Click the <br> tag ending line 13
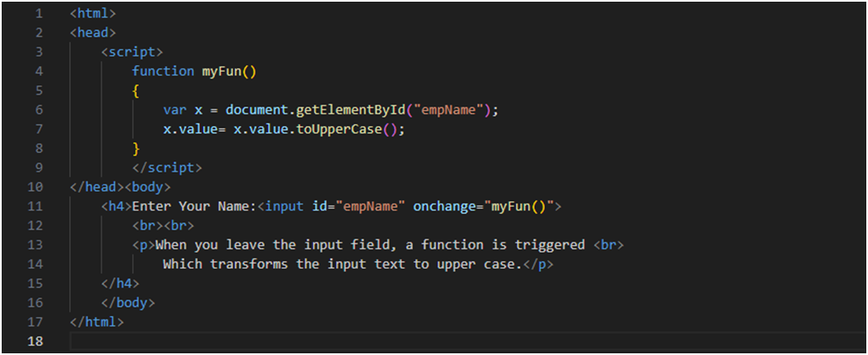The width and height of the screenshot is (868, 355). pyautogui.click(x=607, y=244)
